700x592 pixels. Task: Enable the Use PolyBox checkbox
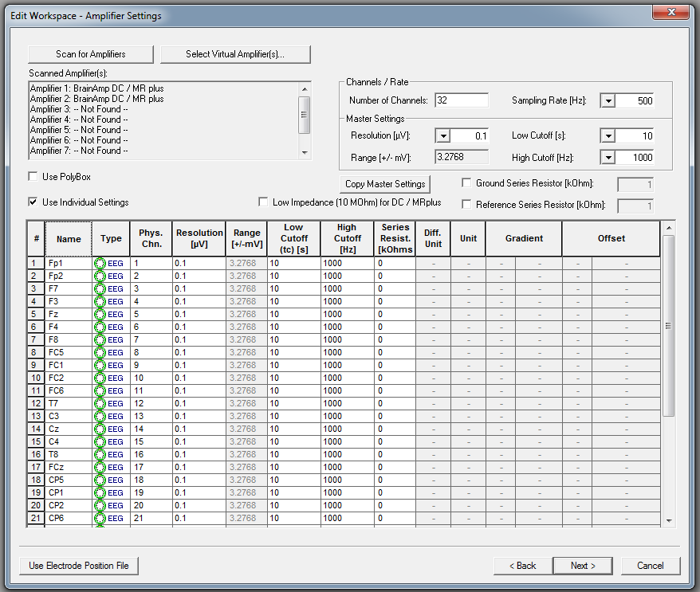(33, 177)
